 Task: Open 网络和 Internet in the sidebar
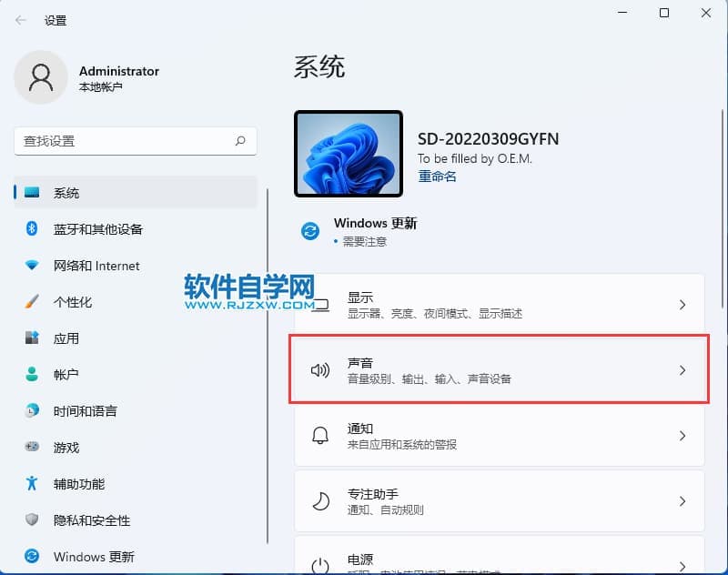click(96, 266)
